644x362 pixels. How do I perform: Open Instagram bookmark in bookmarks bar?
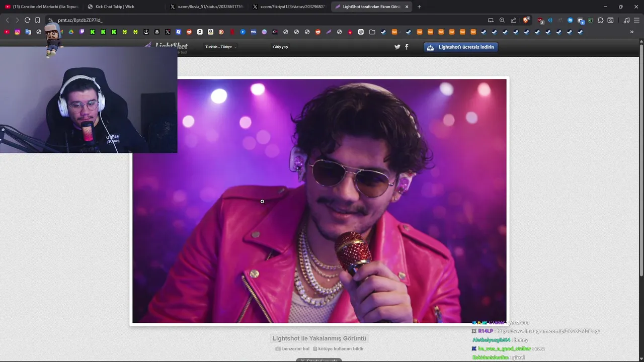click(17, 32)
